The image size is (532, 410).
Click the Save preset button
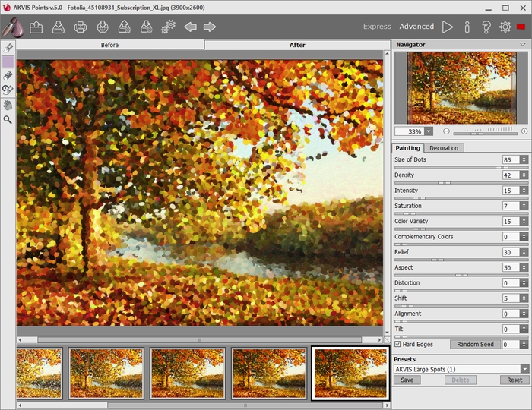(x=407, y=380)
